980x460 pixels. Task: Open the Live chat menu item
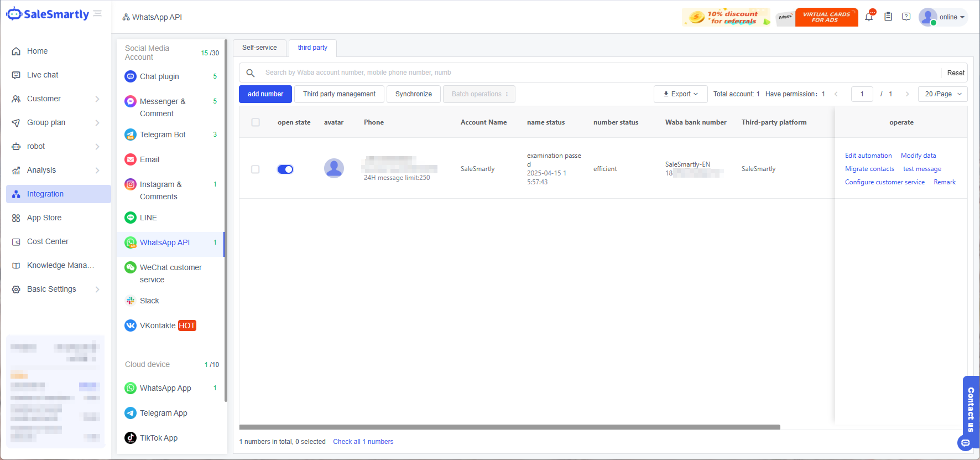coord(43,75)
